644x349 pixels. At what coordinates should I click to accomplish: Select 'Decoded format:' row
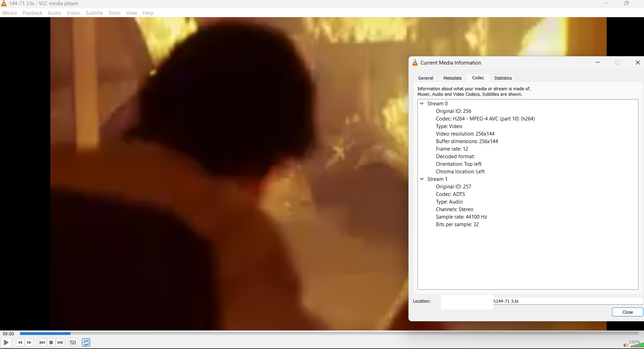tap(455, 156)
